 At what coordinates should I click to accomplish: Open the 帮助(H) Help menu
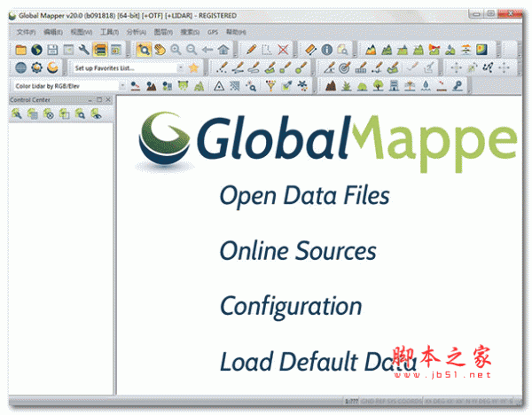236,32
